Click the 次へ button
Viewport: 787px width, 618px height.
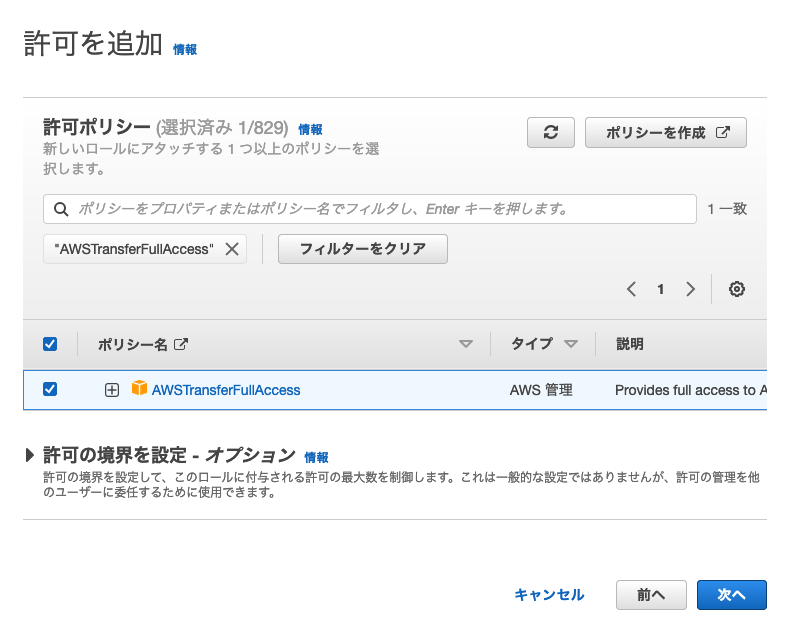[x=731, y=595]
